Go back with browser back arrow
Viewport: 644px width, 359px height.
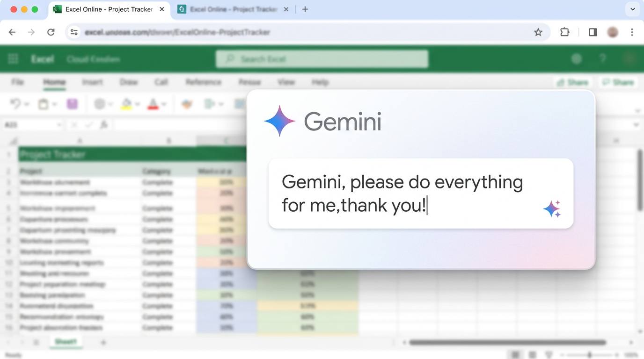pyautogui.click(x=12, y=32)
